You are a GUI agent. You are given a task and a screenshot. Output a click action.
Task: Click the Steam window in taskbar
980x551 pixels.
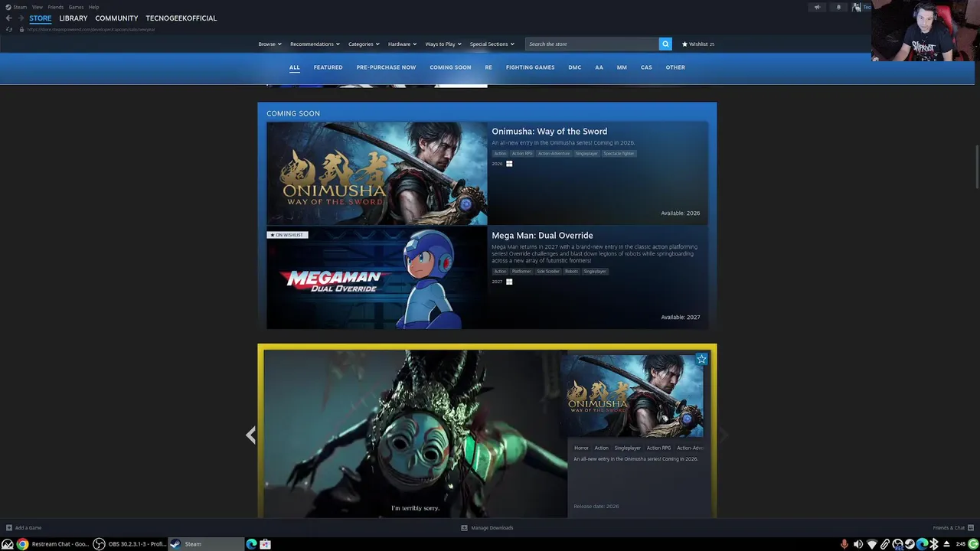205,544
